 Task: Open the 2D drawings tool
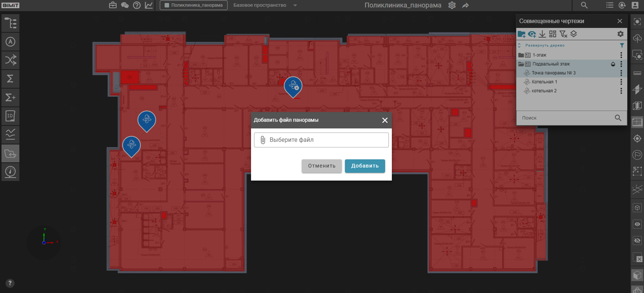tap(10, 116)
